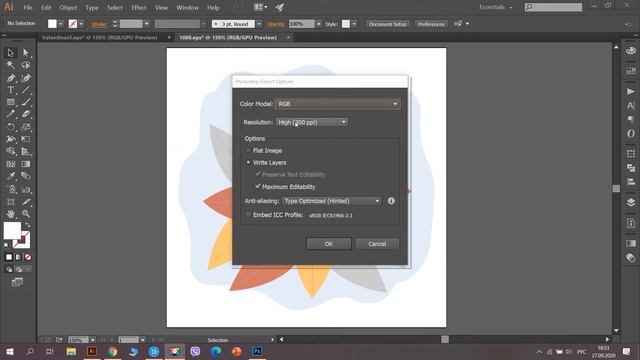Click the white Fill color swatch
Image resolution: width=640 pixels, height=360 pixels.
(x=12, y=231)
